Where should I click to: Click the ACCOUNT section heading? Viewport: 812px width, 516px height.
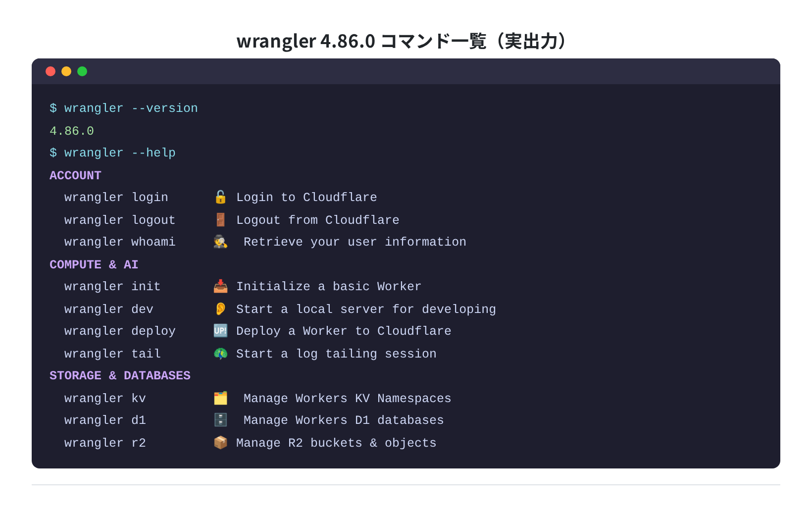tap(75, 175)
